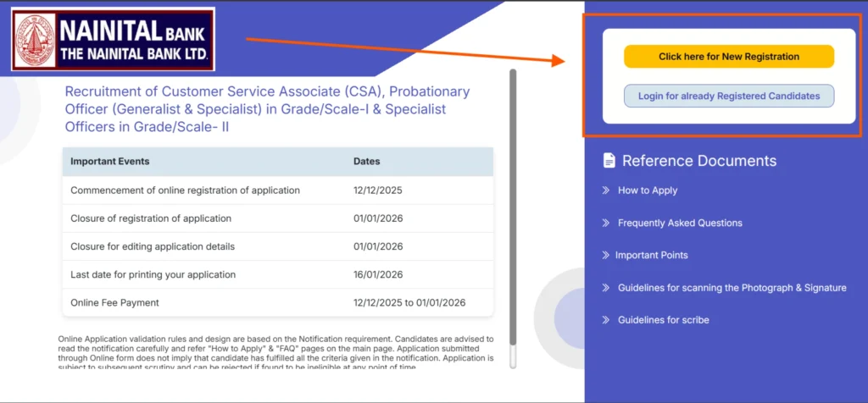Open the How to Apply link

648,190
